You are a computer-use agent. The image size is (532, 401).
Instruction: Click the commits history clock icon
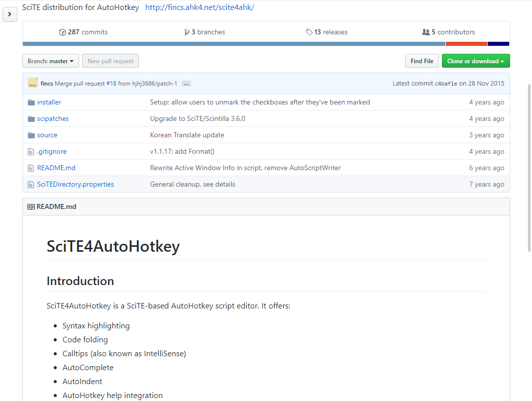(62, 32)
